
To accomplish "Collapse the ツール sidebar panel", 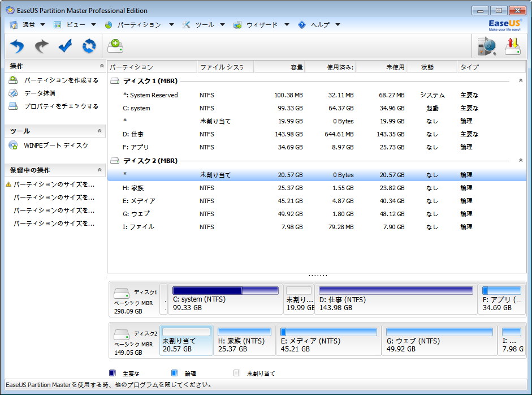I will point(100,131).
